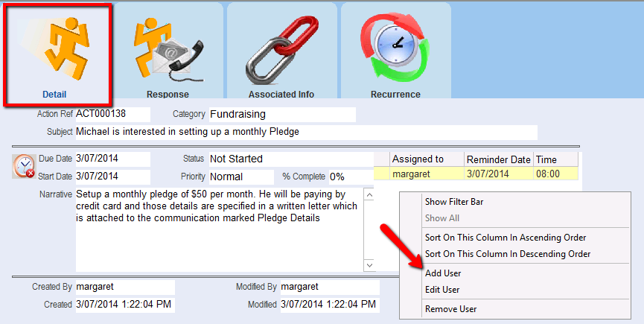The height and width of the screenshot is (324, 644).
Task: Edit the Category field showing Fundraising
Action: coord(281,115)
